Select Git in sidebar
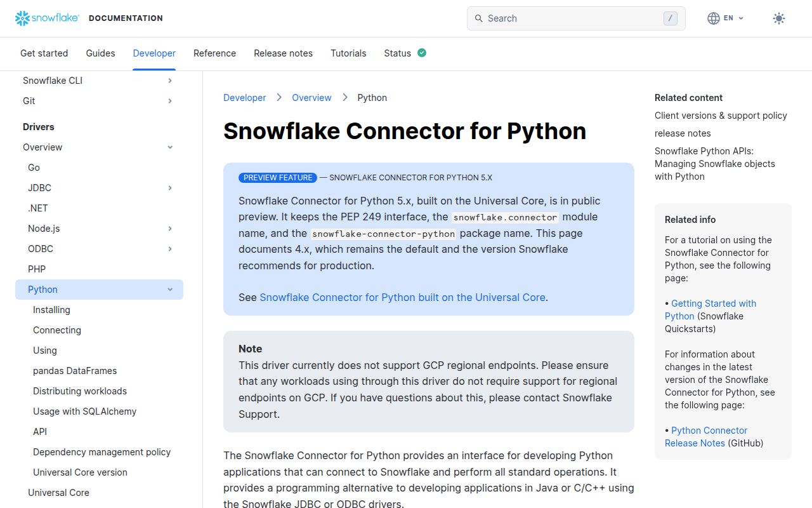Viewport: 812px width, 508px height. (29, 101)
